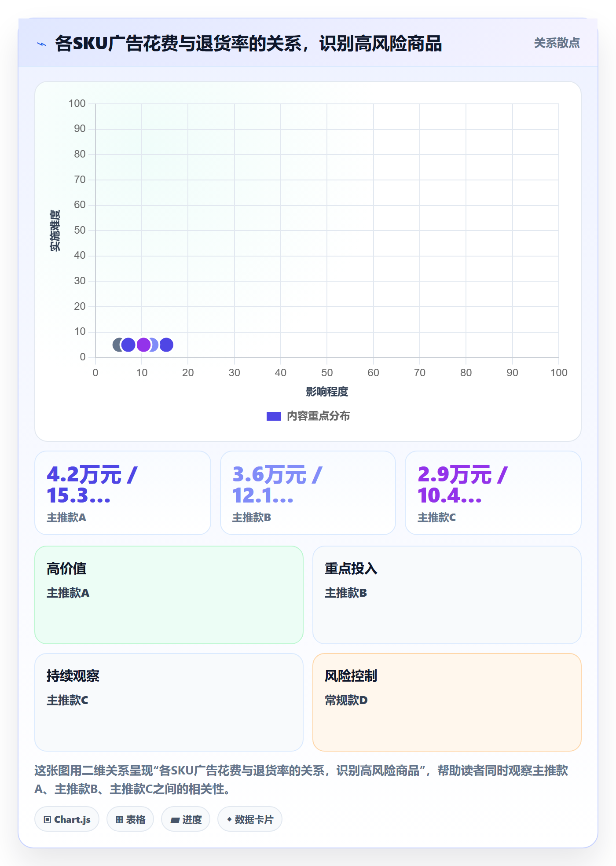Click the 实施难度 y-axis title
This screenshot has width=616, height=866.
tap(55, 231)
